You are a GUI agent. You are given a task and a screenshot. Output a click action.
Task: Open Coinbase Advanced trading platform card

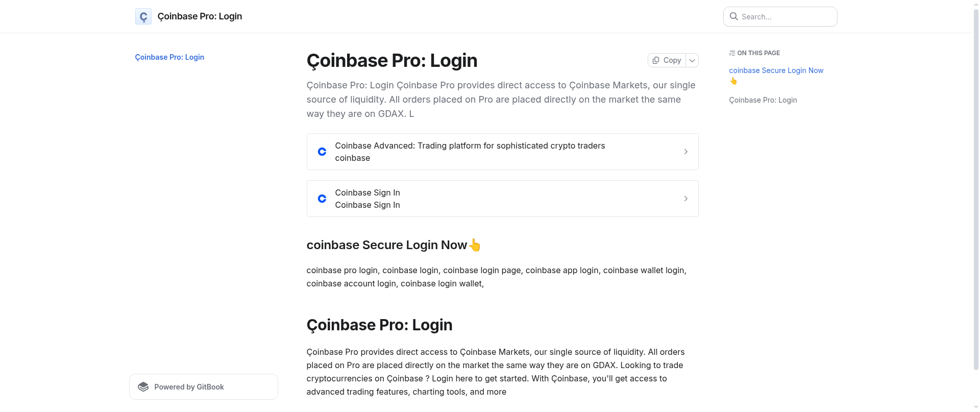click(502, 152)
